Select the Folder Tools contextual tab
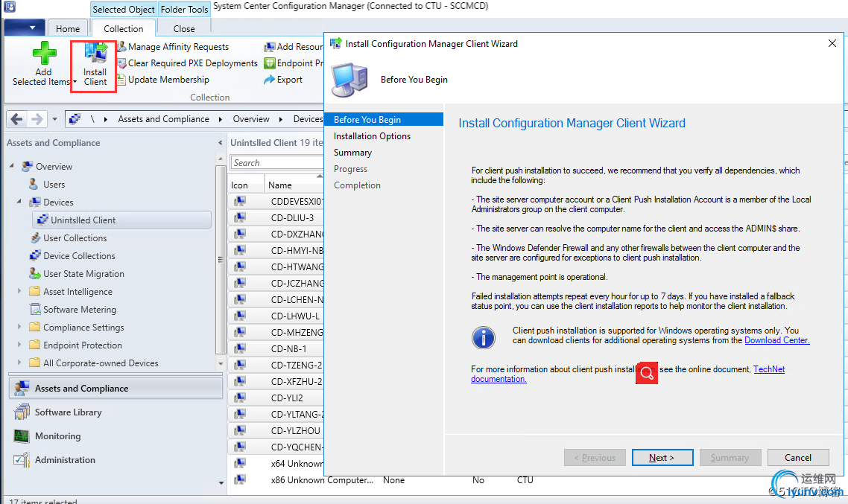 (184, 9)
